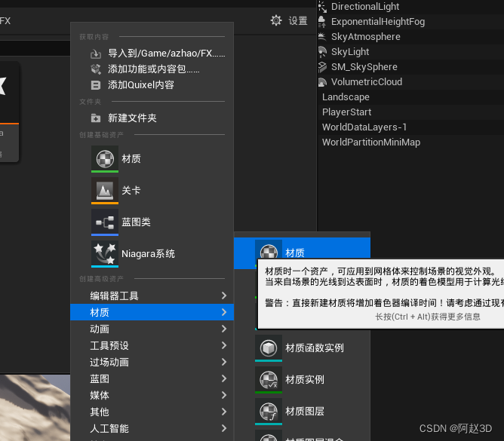504x441 pixels.
Task: Click the SkyLight icon in outliner
Action: [322, 52]
